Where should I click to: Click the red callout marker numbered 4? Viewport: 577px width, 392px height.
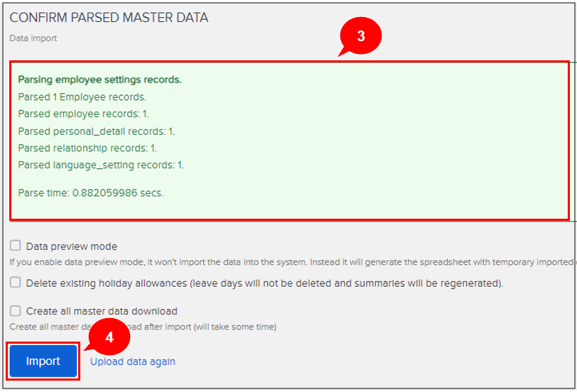(109, 338)
